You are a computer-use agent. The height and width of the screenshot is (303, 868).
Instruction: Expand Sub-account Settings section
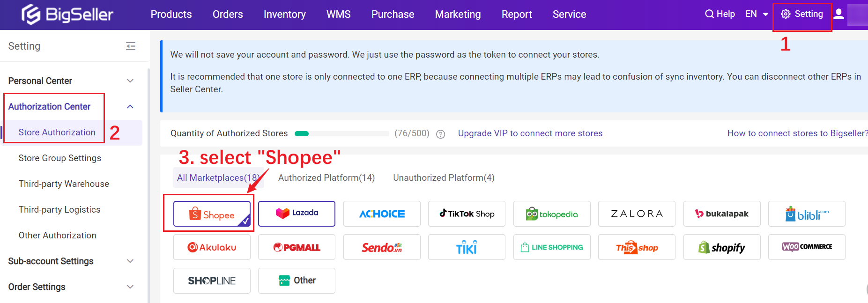click(71, 261)
